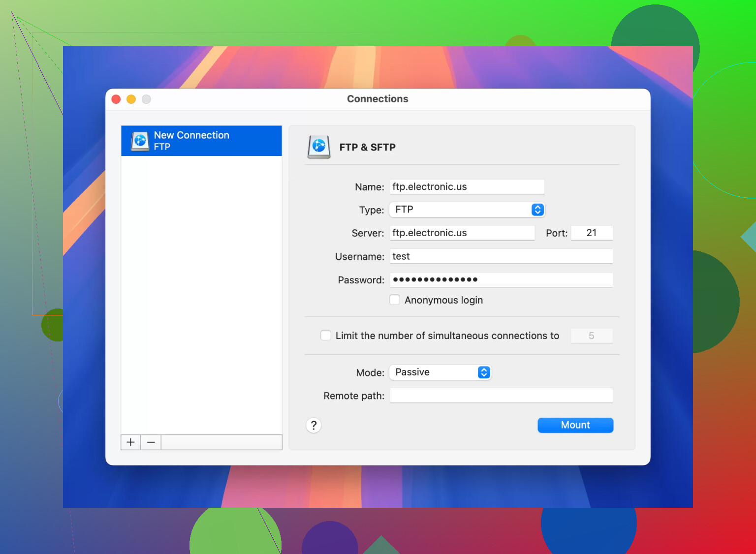The width and height of the screenshot is (756, 554).
Task: Click the FTP drive icon beside New Connection
Action: 140,141
